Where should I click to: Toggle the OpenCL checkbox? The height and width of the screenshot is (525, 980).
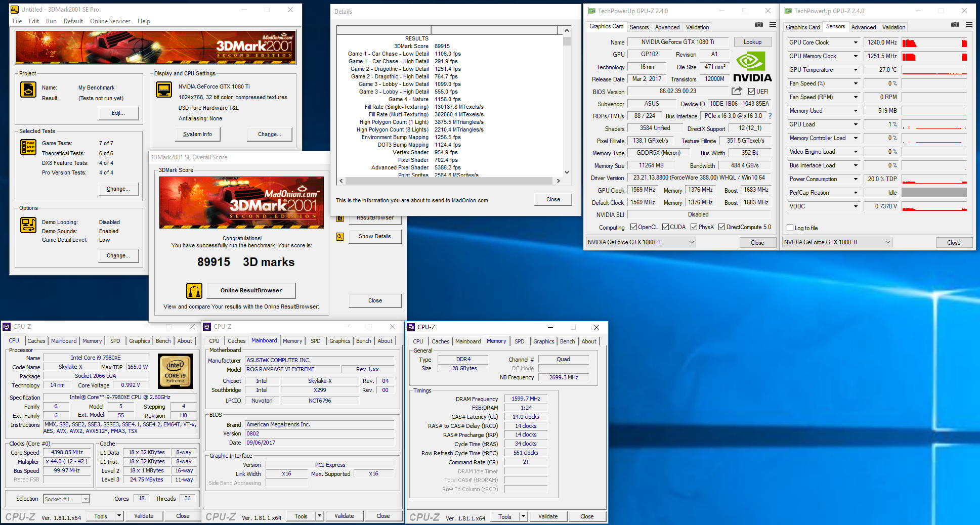pyautogui.click(x=633, y=227)
